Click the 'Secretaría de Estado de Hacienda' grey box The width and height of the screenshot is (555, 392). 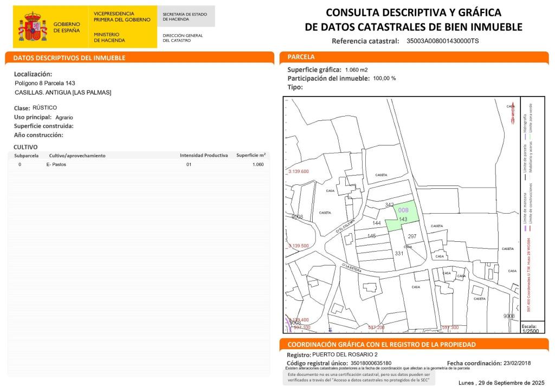coord(186,16)
